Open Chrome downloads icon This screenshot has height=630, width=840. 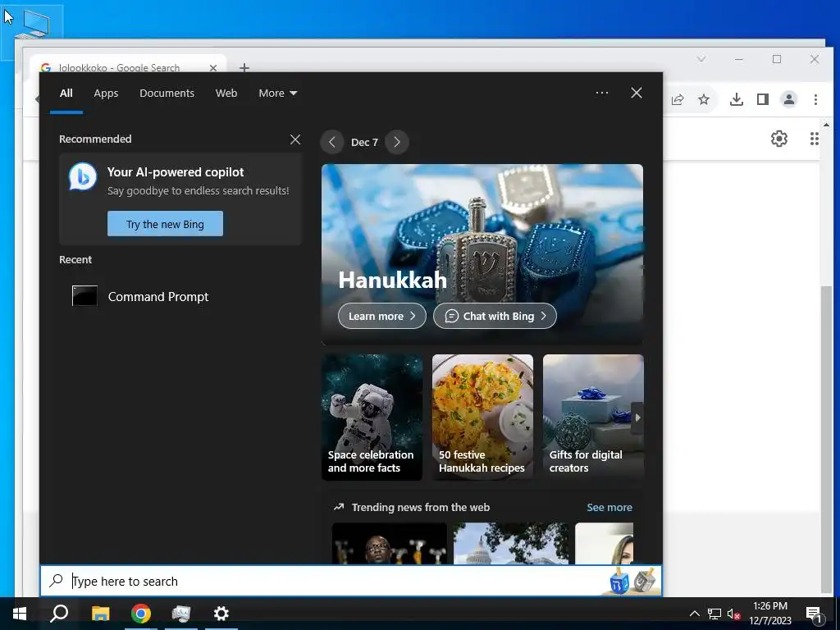737,99
